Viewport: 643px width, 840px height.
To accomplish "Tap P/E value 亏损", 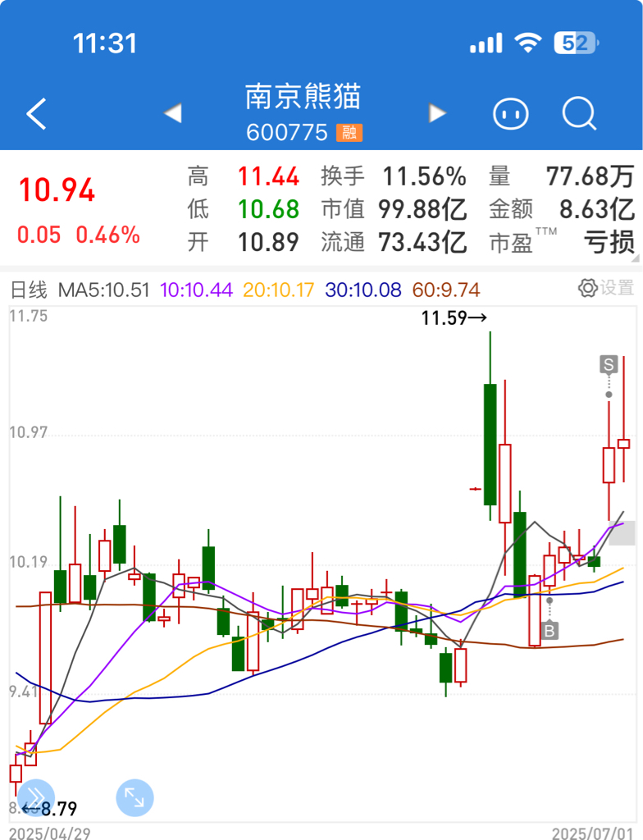I will tap(609, 242).
